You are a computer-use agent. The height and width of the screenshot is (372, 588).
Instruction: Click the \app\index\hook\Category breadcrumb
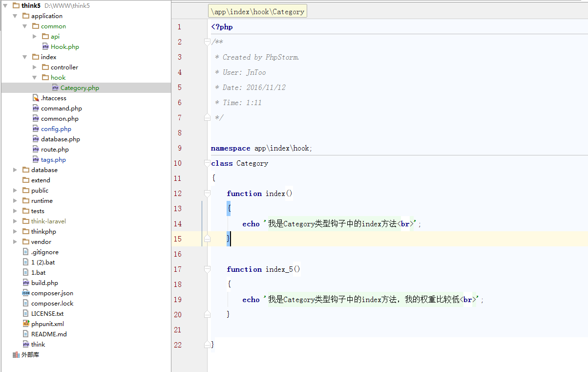pyautogui.click(x=257, y=11)
